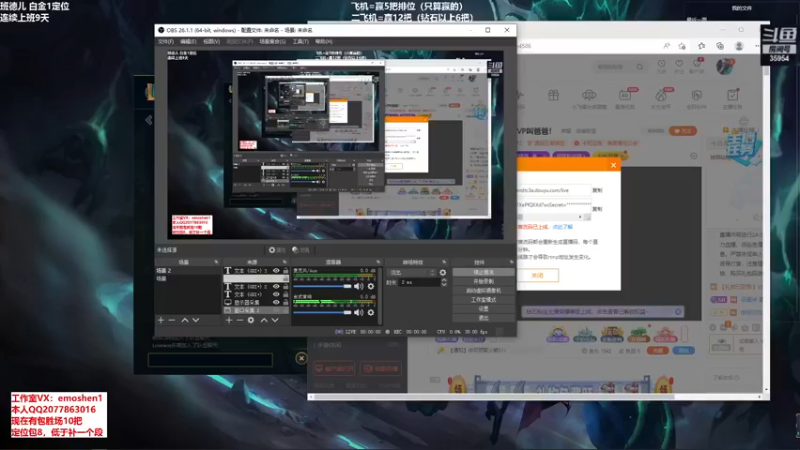The height and width of the screenshot is (450, 800).
Task: Pop out the controls dock panel
Action: pos(511,262)
